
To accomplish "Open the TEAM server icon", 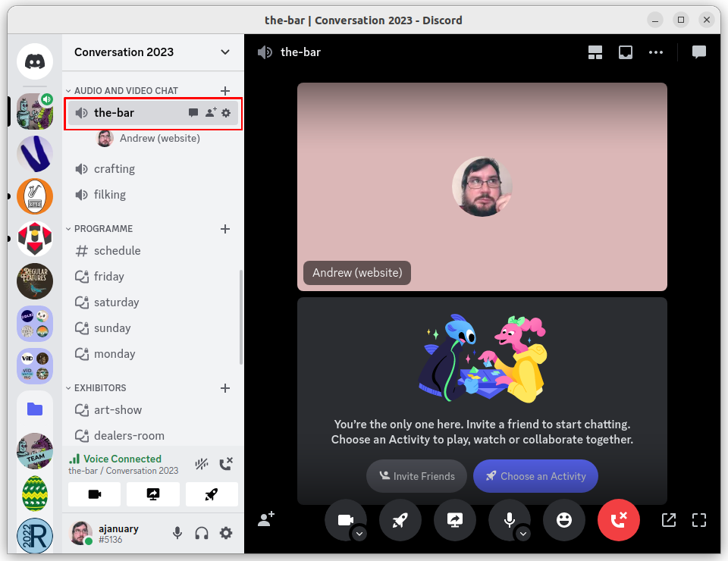I will click(35, 451).
